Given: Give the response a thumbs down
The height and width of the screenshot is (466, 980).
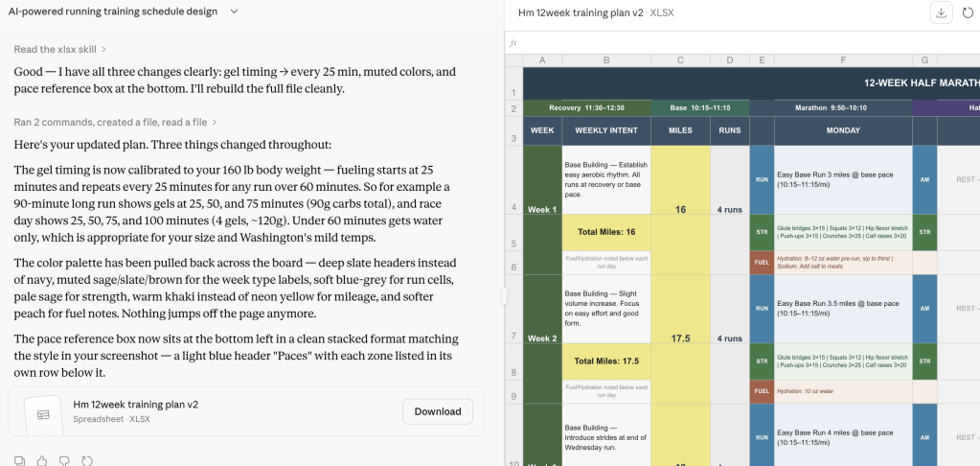Looking at the screenshot, I should click(x=64, y=460).
